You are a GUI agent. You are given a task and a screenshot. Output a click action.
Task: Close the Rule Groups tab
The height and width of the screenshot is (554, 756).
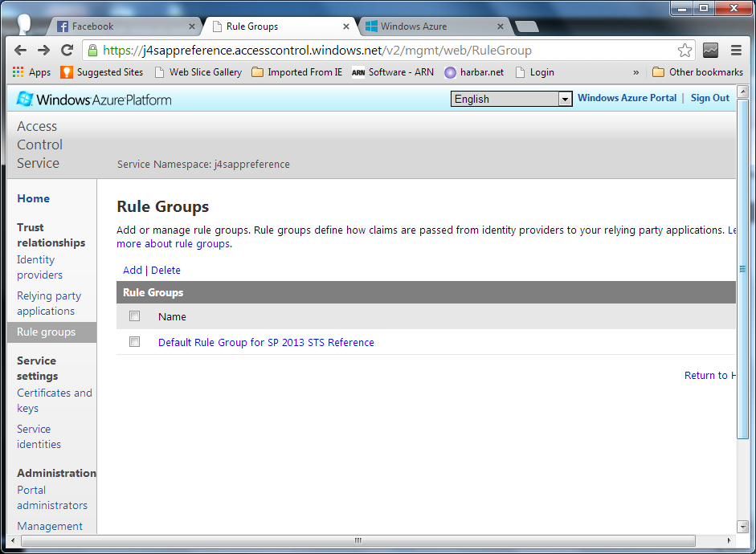pyautogui.click(x=346, y=26)
